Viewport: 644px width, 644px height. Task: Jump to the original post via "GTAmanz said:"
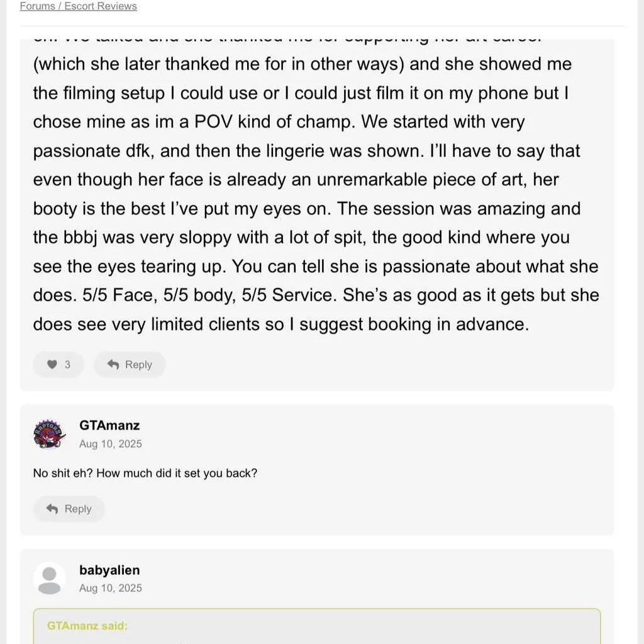pos(87,626)
